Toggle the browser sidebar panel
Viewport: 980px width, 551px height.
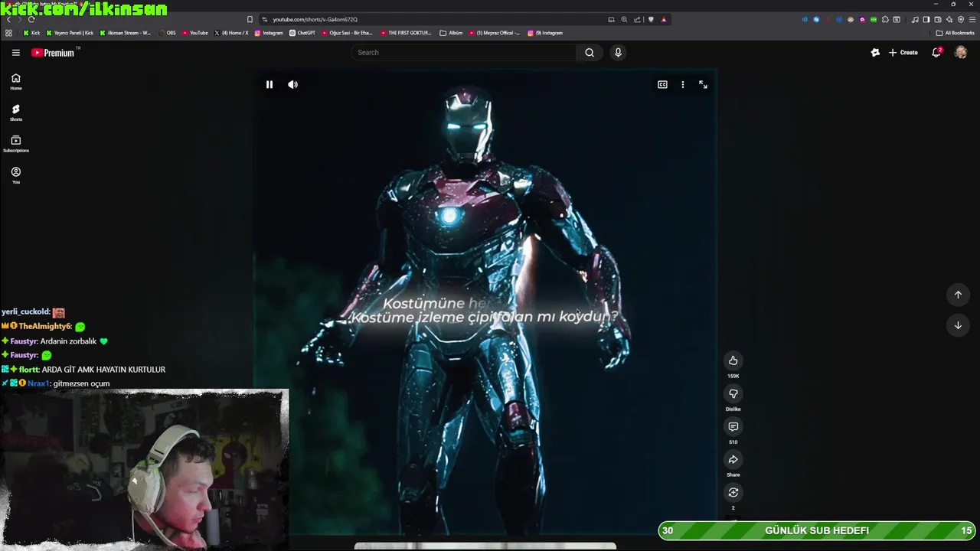(926, 19)
